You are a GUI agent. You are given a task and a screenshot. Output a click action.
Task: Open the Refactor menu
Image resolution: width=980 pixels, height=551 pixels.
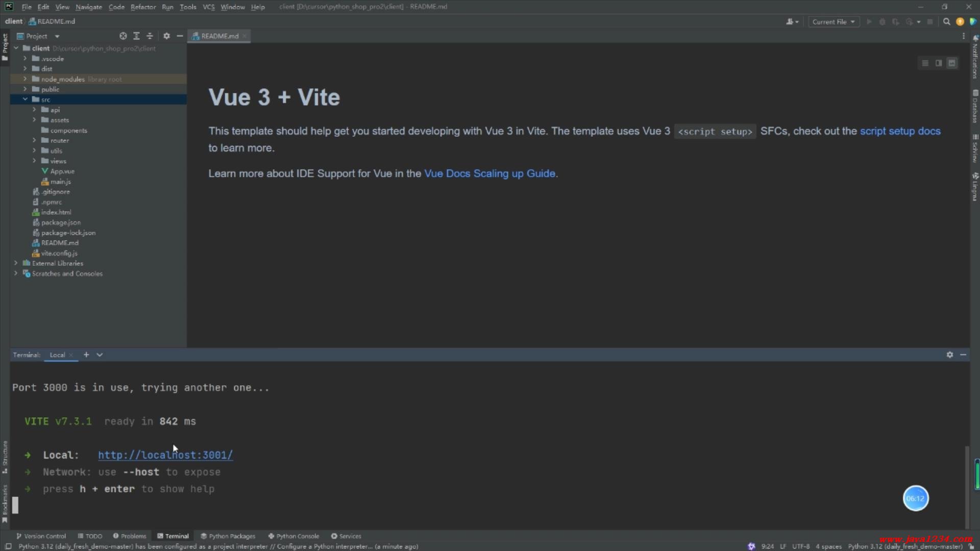(x=143, y=7)
